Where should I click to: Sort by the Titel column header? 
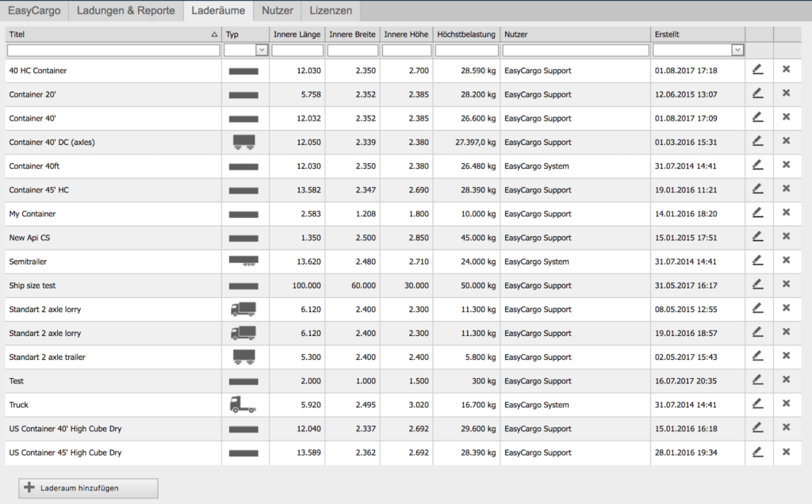(113, 34)
